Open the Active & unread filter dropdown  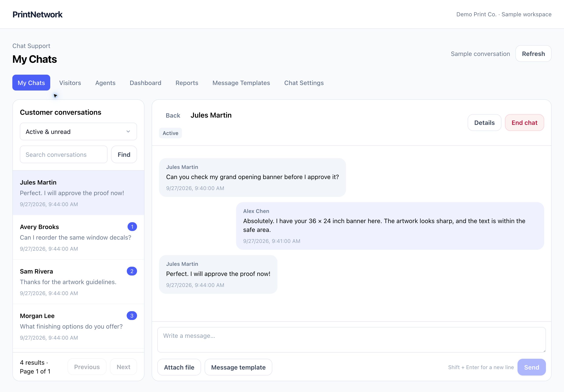[78, 132]
